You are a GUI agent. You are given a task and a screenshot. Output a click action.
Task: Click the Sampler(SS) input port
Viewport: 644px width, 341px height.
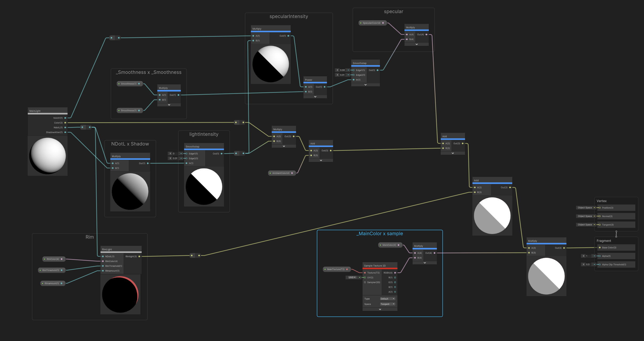pyautogui.click(x=365, y=282)
